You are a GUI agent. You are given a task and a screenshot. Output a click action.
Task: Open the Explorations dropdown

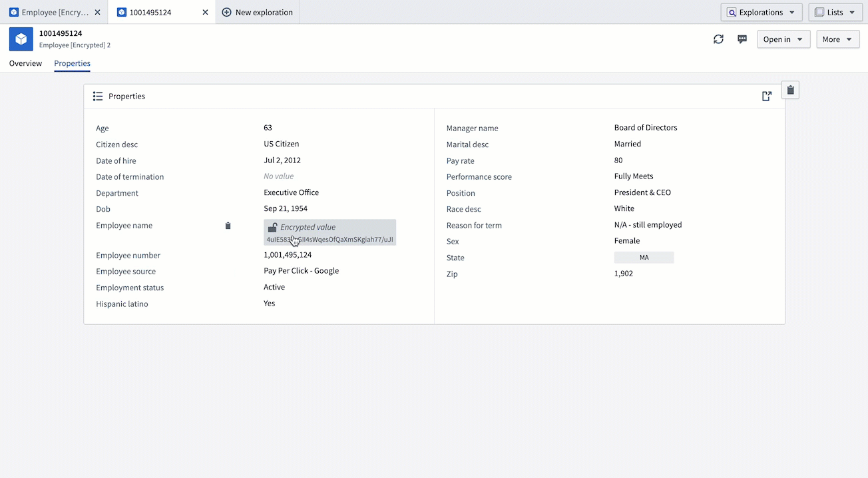pyautogui.click(x=761, y=13)
